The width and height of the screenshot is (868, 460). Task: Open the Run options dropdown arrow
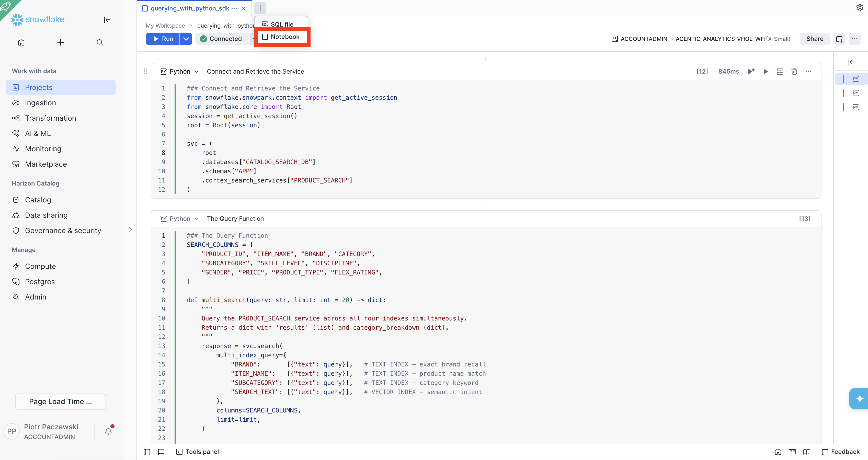coord(186,39)
